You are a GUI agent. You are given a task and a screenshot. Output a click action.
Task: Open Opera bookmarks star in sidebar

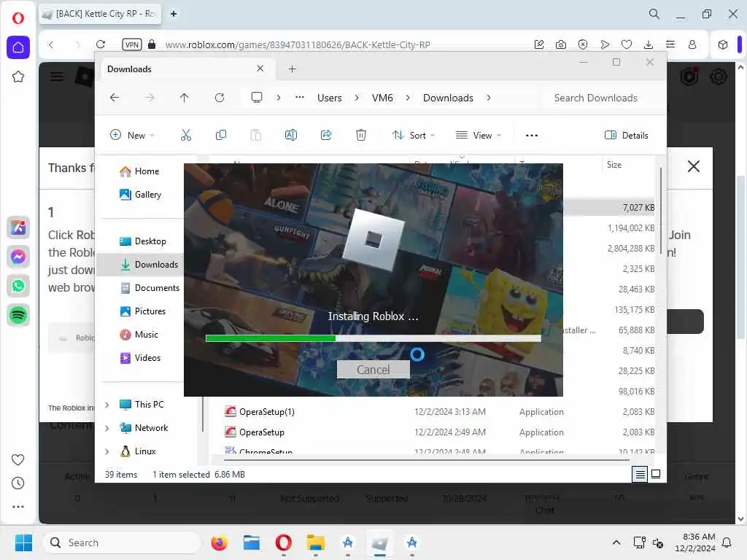click(18, 77)
